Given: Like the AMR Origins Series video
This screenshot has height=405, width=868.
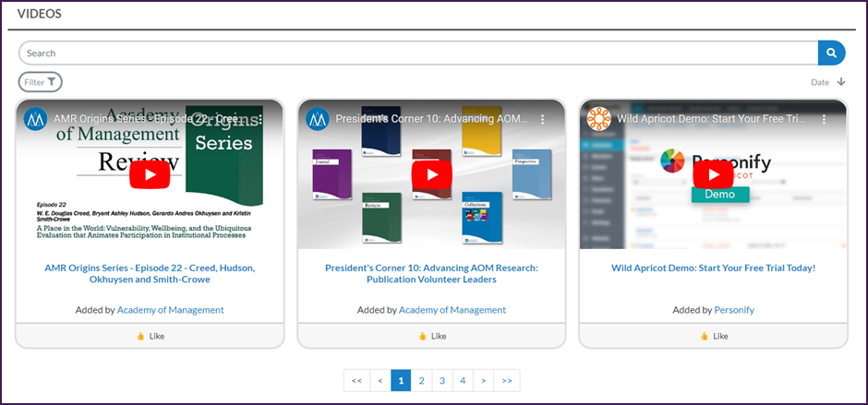Looking at the screenshot, I should (150, 336).
